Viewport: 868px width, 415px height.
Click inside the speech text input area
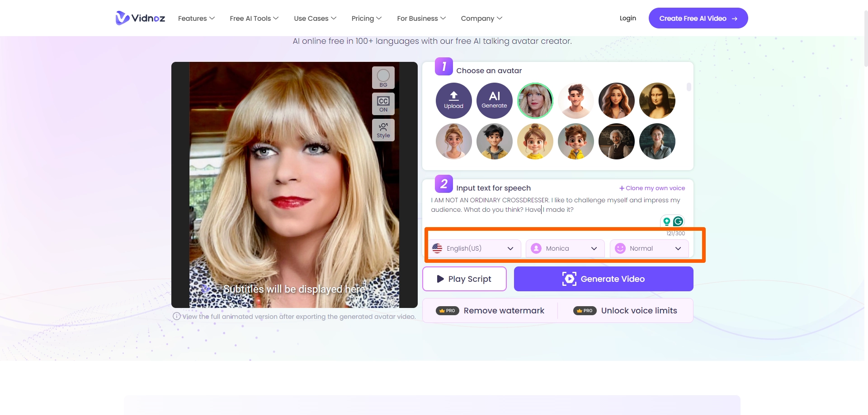click(x=542, y=205)
